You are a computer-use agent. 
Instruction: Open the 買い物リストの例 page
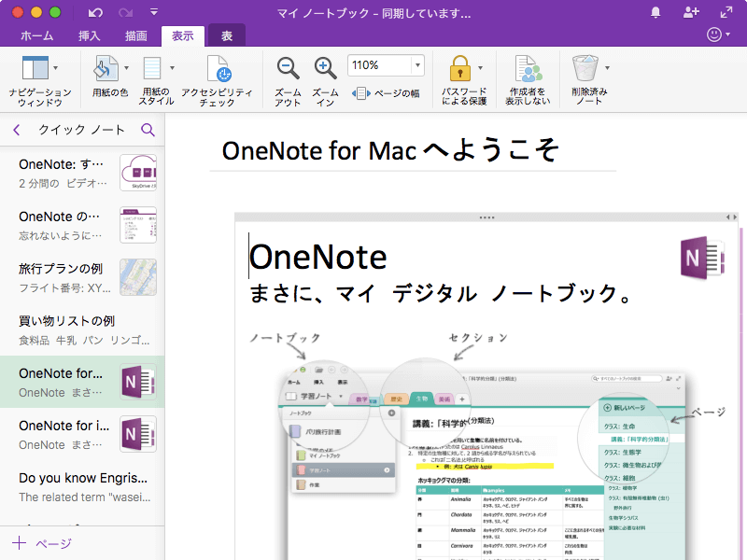(x=82, y=329)
